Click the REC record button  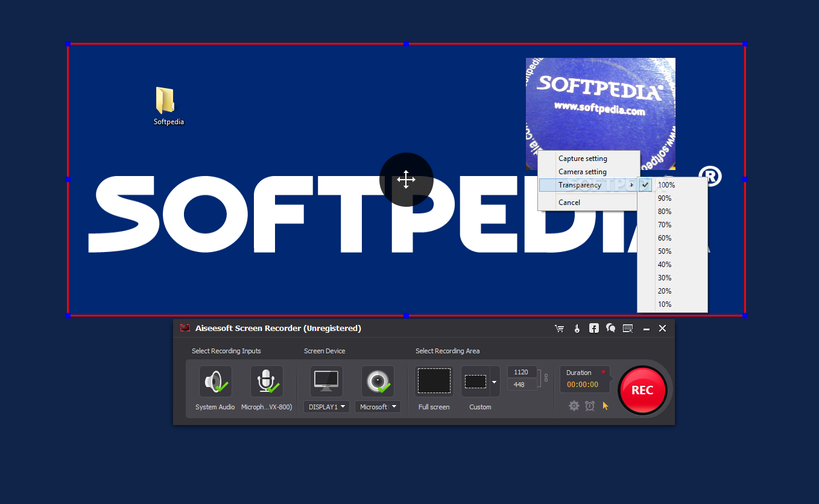pyautogui.click(x=642, y=390)
